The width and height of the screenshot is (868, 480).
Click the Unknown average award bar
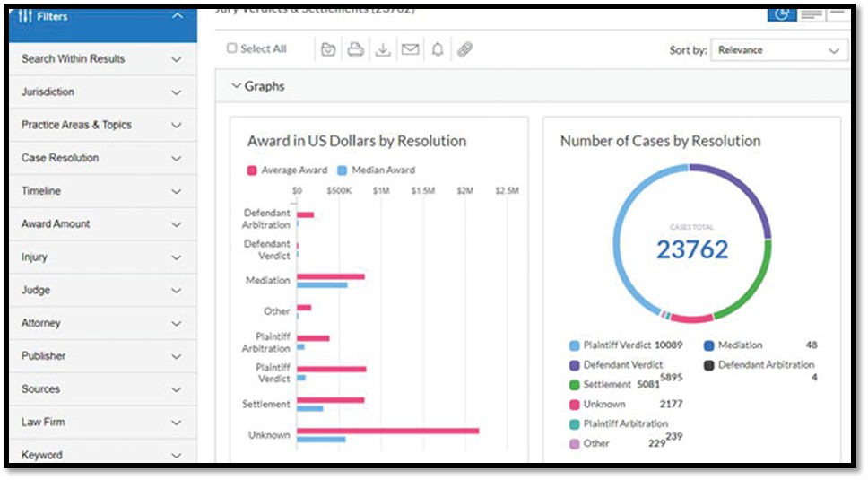pyautogui.click(x=387, y=431)
